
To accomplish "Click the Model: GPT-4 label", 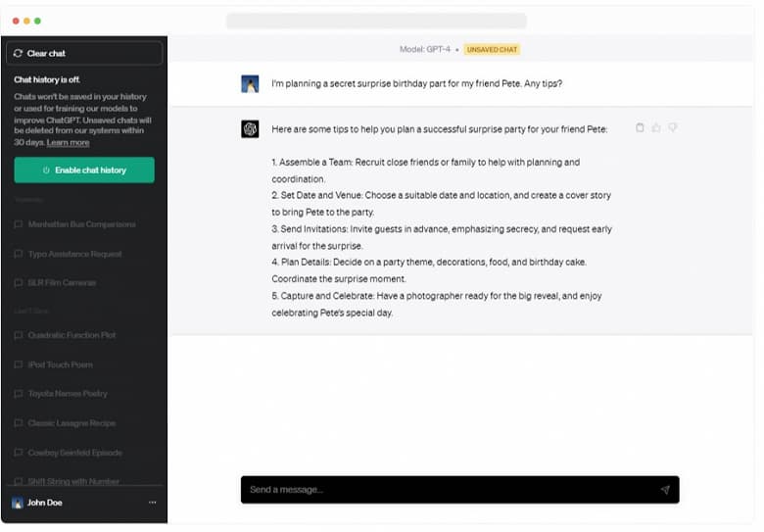I will click(425, 49).
